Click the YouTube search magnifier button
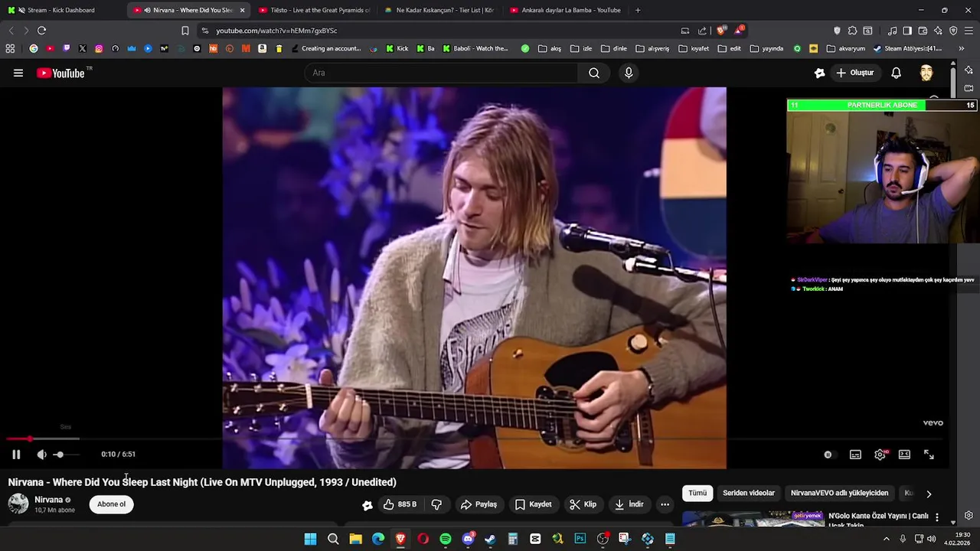The image size is (980, 551). point(594,73)
